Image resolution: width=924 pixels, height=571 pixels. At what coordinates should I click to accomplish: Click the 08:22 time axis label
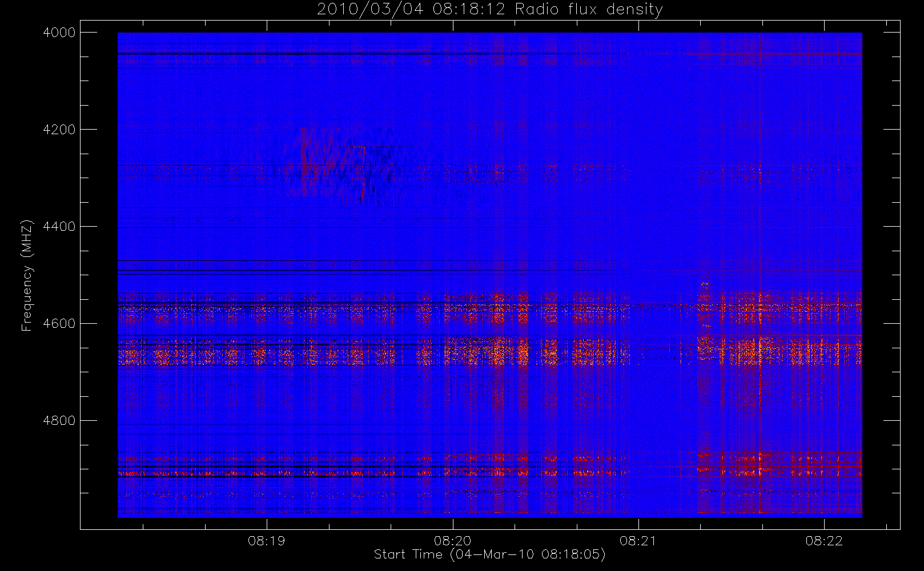[x=824, y=541]
